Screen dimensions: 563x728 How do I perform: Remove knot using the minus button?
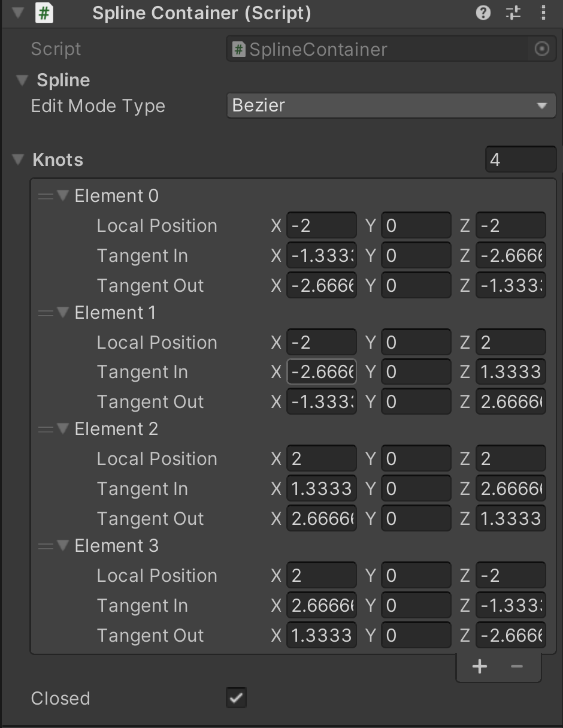(x=517, y=667)
